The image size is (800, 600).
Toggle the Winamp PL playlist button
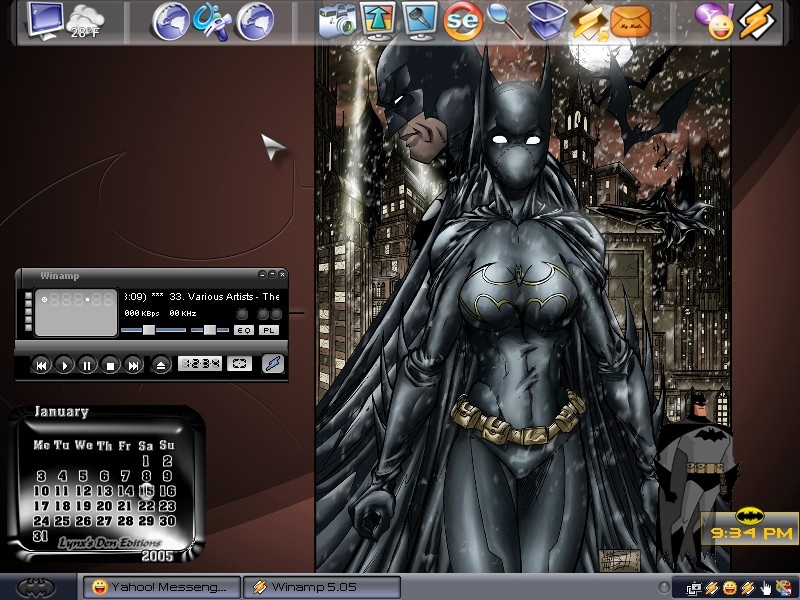[269, 330]
